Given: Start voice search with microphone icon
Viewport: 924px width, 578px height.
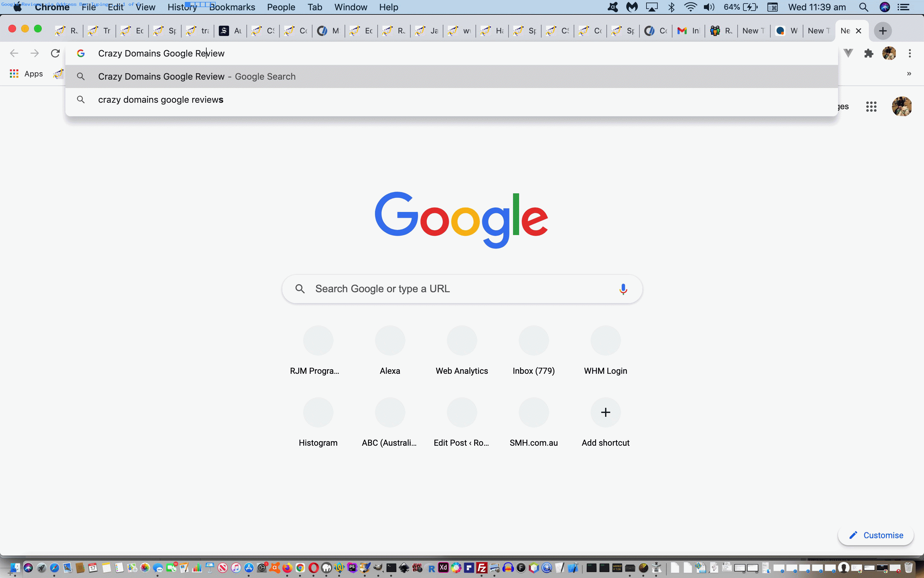Looking at the screenshot, I should pos(623,289).
